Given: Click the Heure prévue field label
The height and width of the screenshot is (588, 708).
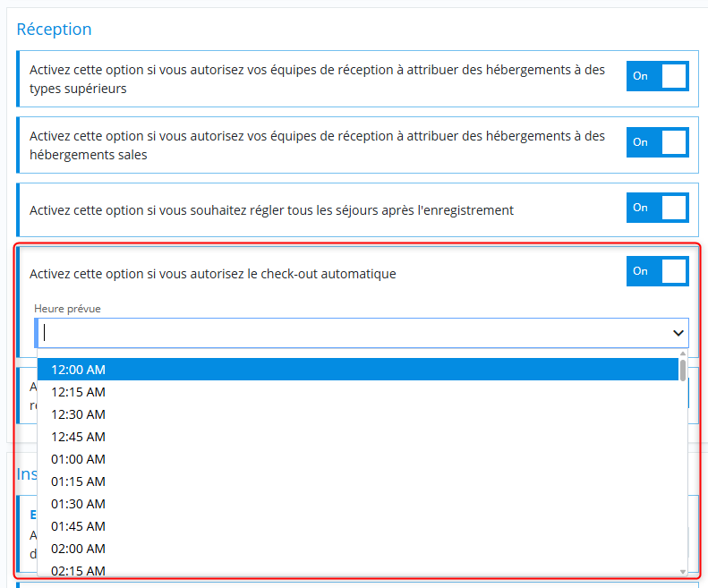Looking at the screenshot, I should pyautogui.click(x=67, y=309).
